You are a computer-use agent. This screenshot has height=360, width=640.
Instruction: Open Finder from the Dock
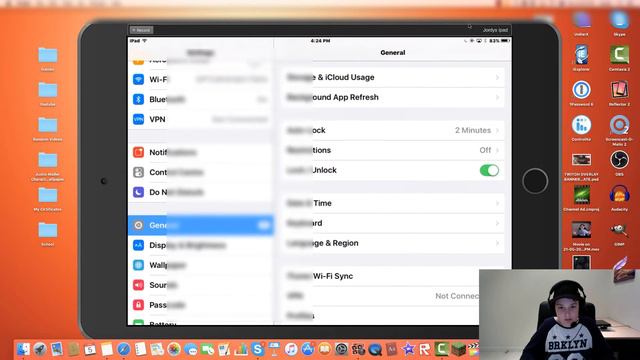click(23, 349)
